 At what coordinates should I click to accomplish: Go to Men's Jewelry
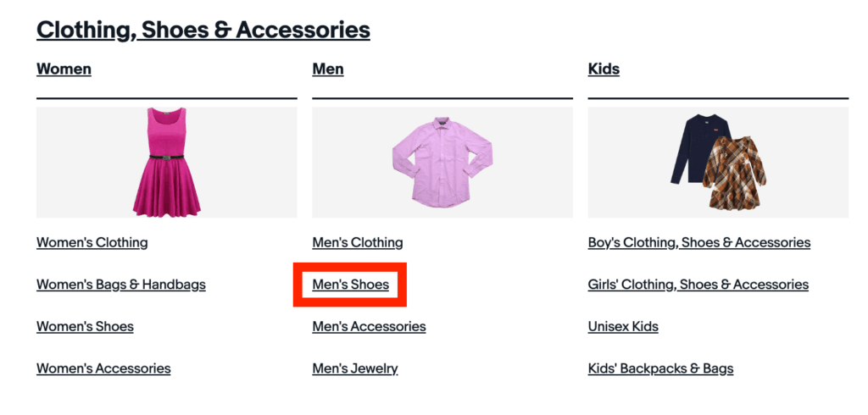[x=354, y=368]
